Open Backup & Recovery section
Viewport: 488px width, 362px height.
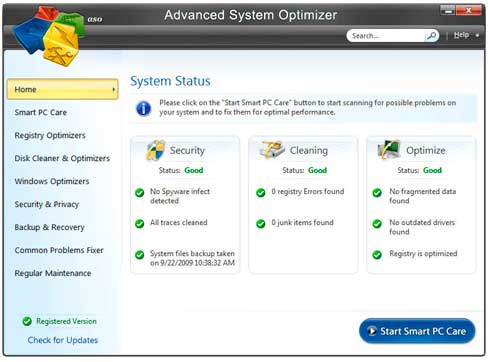pos(49,227)
